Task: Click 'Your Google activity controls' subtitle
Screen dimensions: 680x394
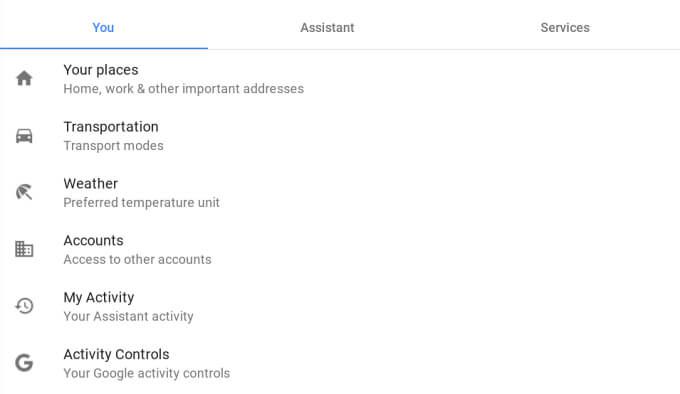Action: (x=147, y=373)
